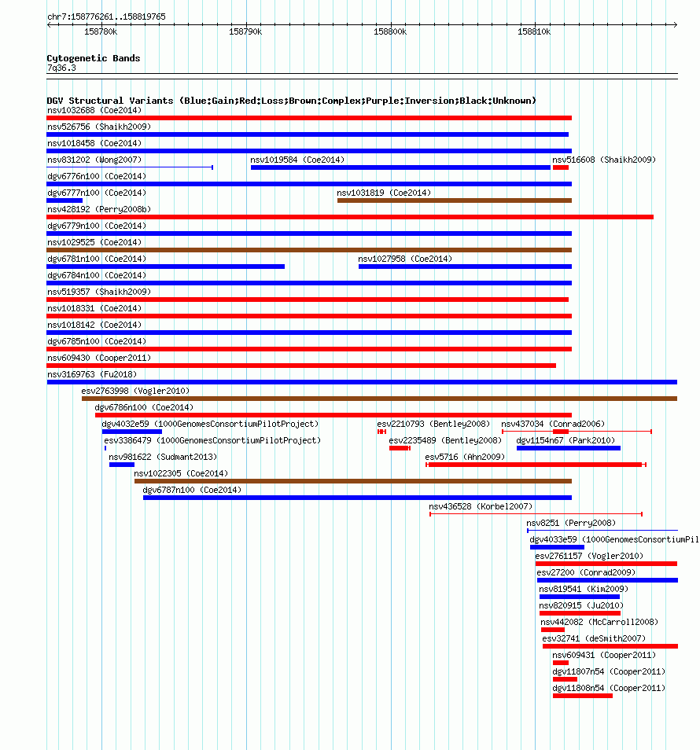Open nsv516608 (Shaikh2009) variant details

pos(604,160)
